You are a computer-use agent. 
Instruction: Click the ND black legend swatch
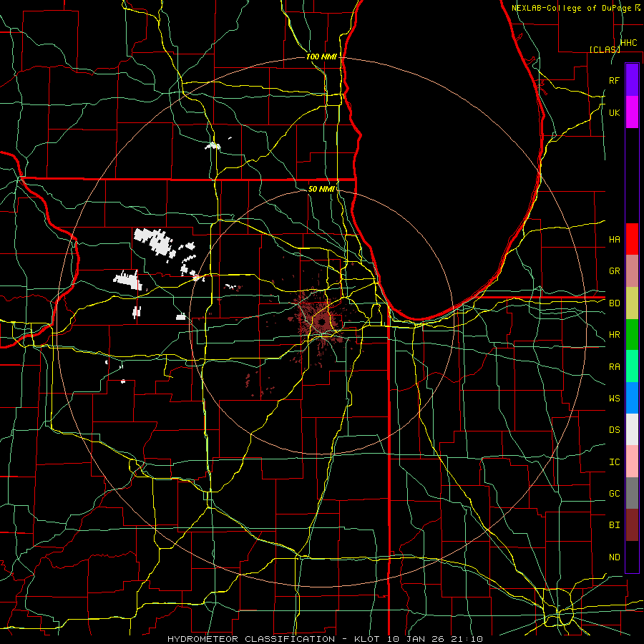(x=632, y=557)
